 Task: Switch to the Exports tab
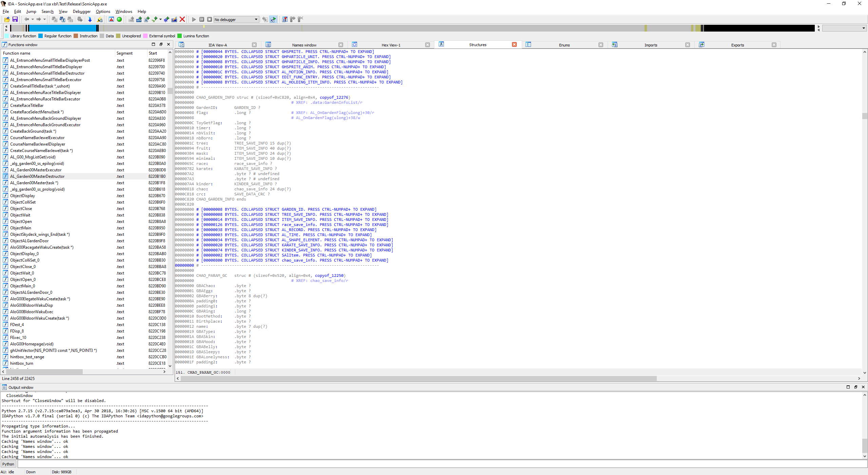737,45
